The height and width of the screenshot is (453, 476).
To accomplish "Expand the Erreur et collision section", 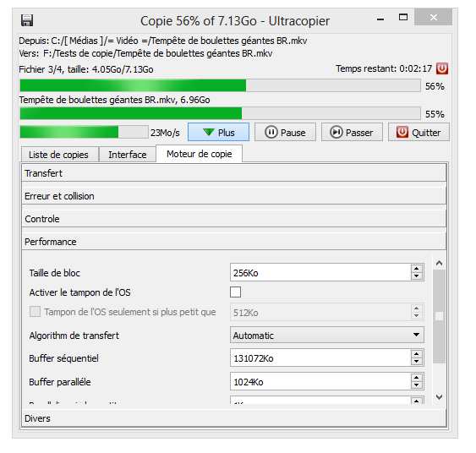I will click(234, 196).
